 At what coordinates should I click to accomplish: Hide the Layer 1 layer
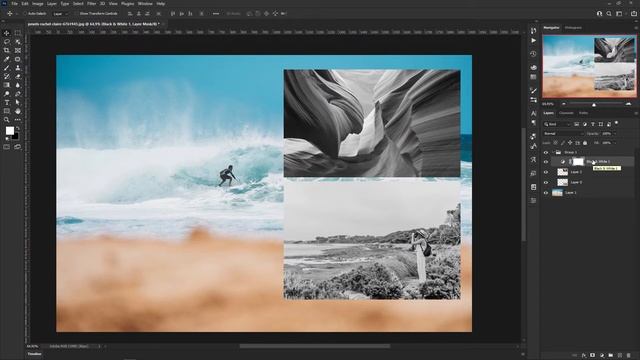tap(546, 193)
